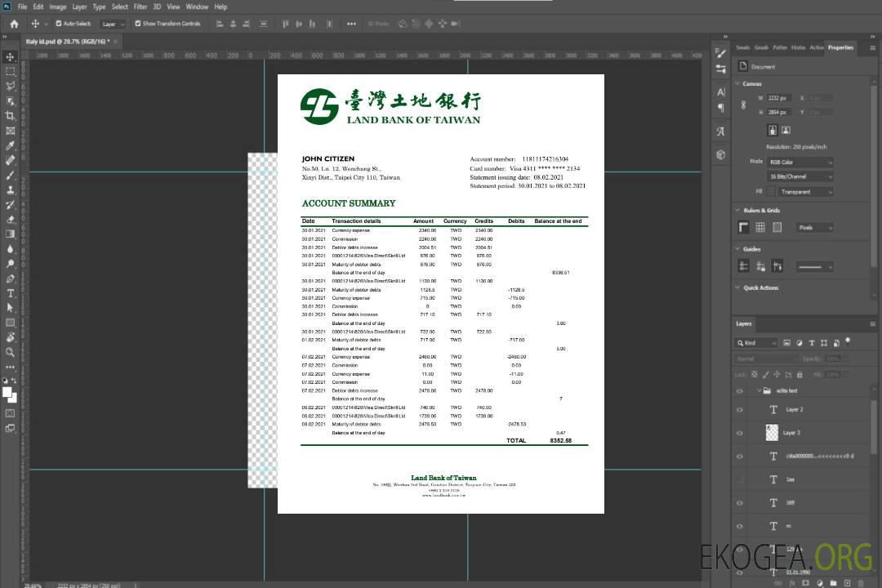Collapse the Quick Actions section
The height and width of the screenshot is (588, 882).
(737, 288)
